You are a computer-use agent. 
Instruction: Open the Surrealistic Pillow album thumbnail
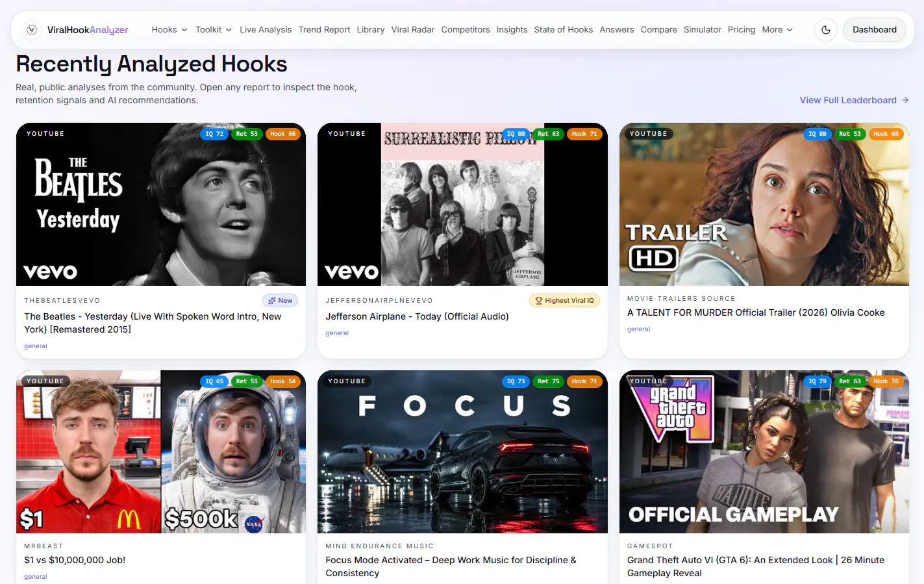click(x=462, y=204)
